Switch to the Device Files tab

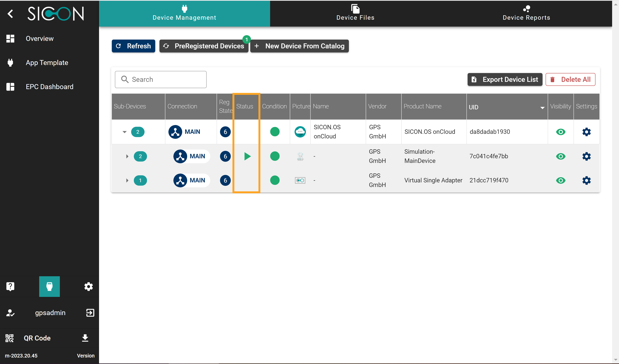pos(355,13)
